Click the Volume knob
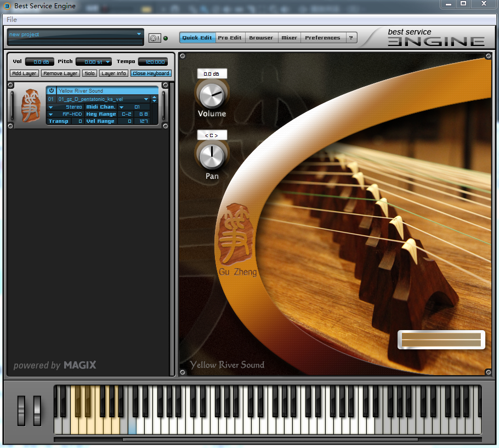 click(x=212, y=96)
